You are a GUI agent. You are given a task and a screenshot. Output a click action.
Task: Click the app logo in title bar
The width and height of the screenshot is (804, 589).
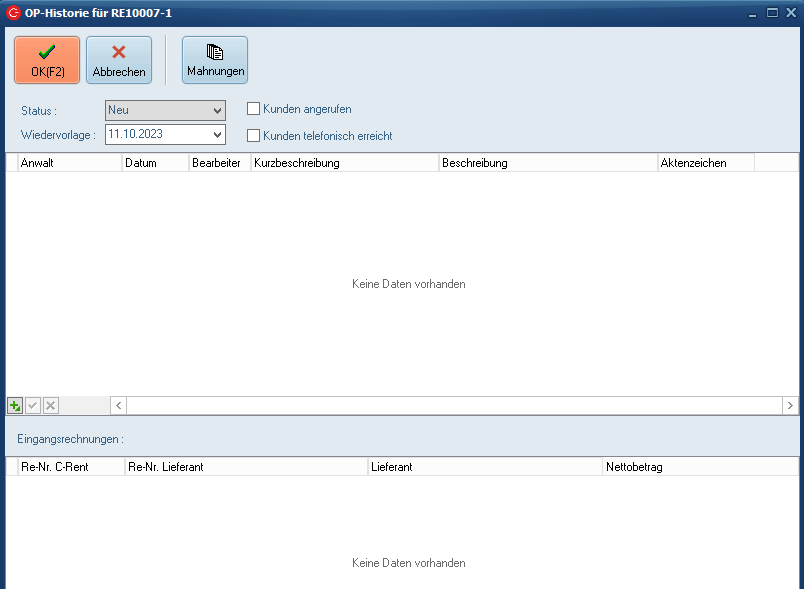point(13,12)
